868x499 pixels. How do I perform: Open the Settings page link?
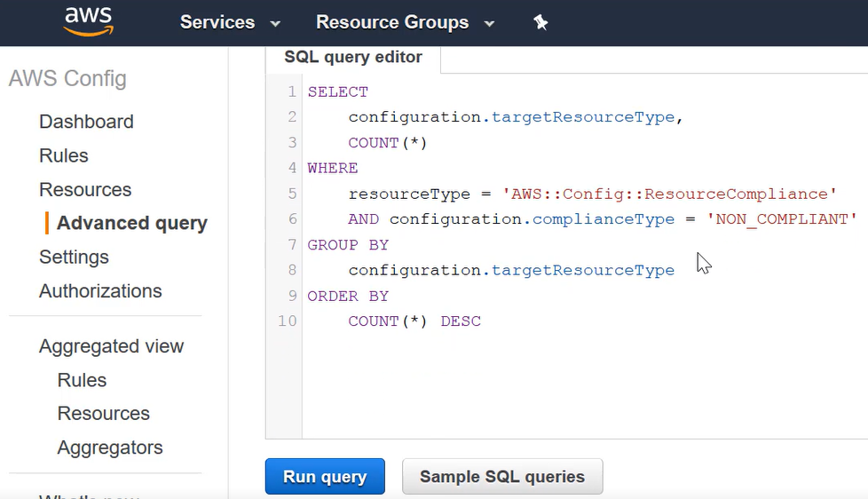click(74, 257)
